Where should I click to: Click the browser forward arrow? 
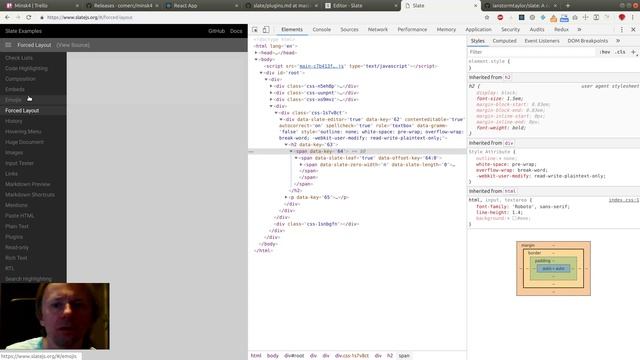[18, 18]
